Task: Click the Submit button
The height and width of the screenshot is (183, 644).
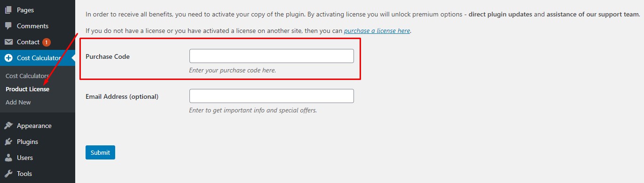Action: [100, 152]
